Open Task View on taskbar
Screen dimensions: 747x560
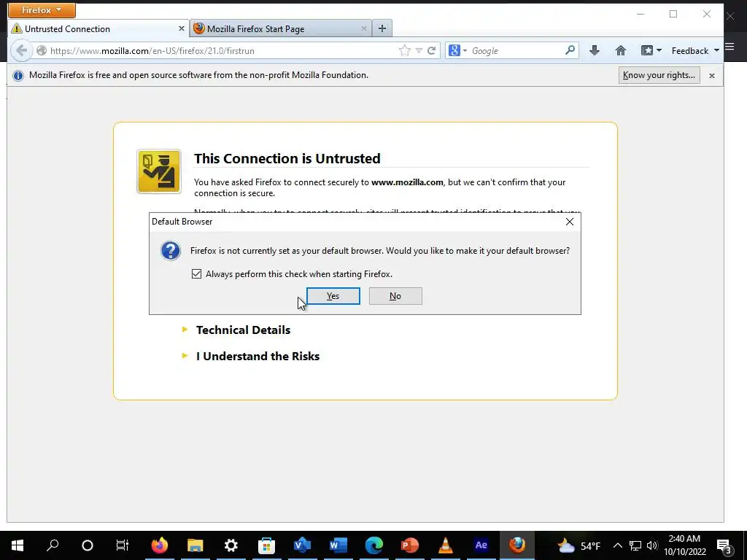tap(123, 545)
